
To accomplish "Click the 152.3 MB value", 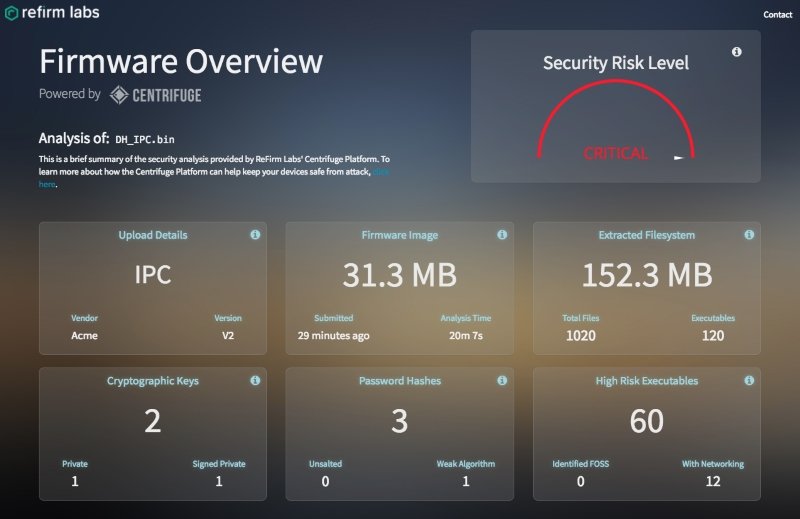I will [646, 275].
